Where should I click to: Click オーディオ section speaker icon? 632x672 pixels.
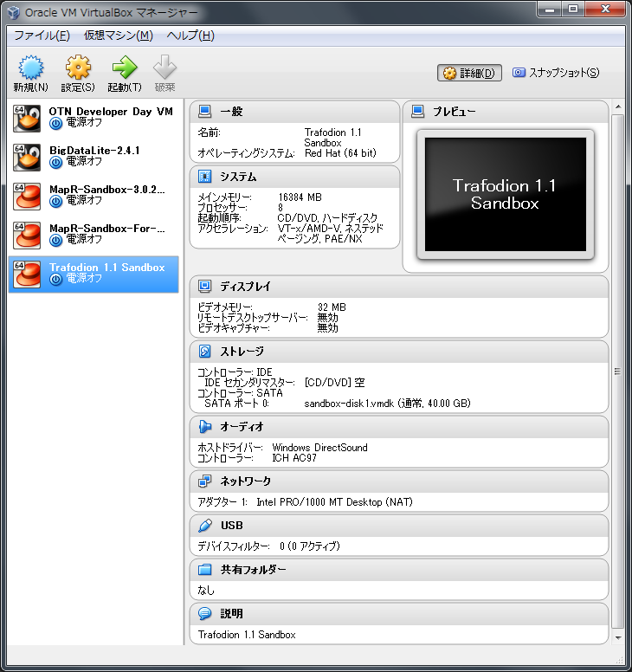204,426
